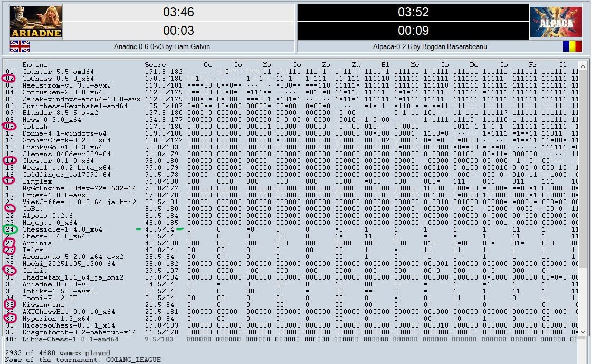Click the Chessidle-1.4.0_x64 engine name
Viewport: 591px width, 364px height.
pos(62,229)
